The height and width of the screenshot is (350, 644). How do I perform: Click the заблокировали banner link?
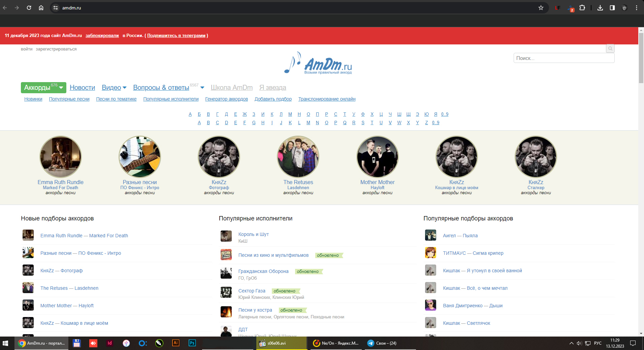pos(102,36)
